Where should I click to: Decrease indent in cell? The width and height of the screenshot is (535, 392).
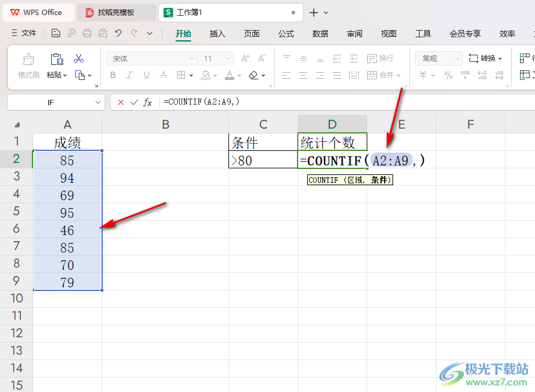pos(337,58)
